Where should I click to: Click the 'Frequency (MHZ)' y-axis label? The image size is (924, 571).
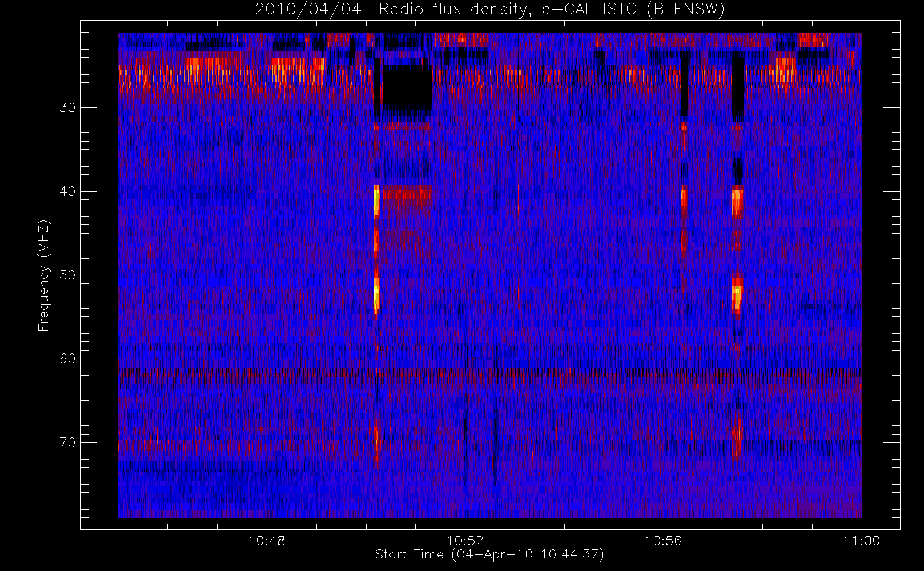(43, 275)
